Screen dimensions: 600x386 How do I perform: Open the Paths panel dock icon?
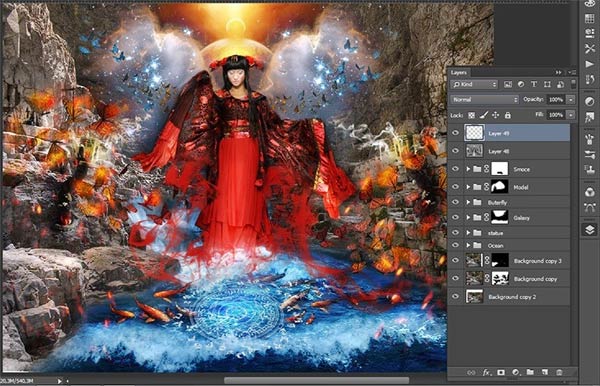590,207
